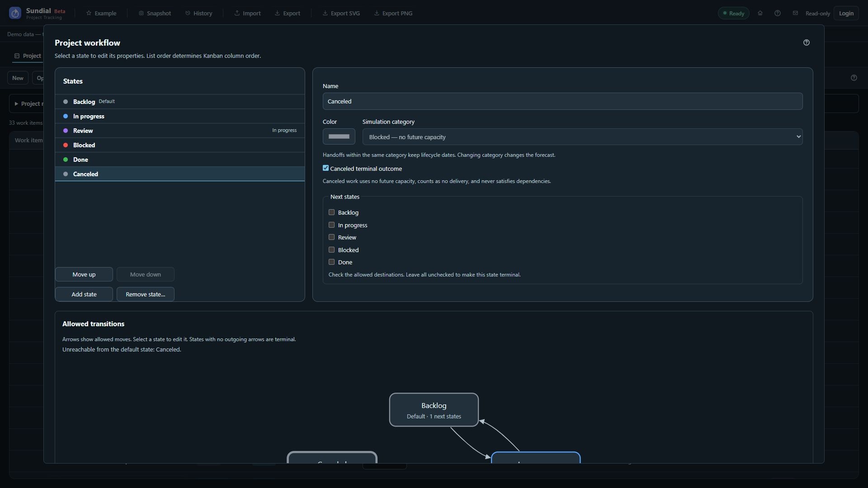Click the Add state button
This screenshot has width=868, height=488.
click(x=84, y=294)
